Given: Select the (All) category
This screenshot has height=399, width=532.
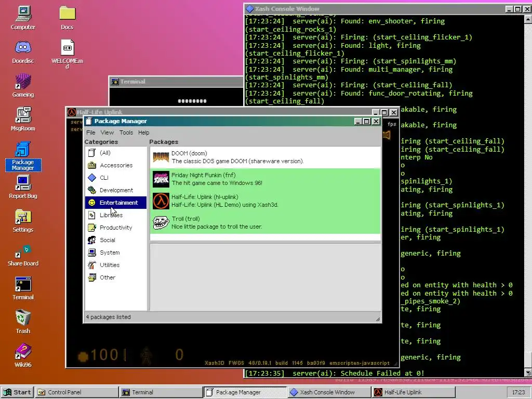Looking at the screenshot, I should point(116,153).
